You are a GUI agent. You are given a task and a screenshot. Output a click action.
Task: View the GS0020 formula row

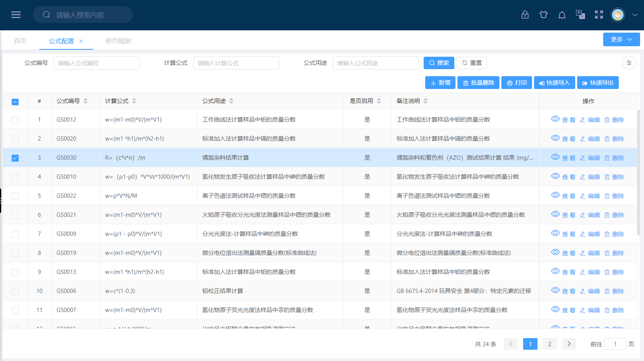click(x=563, y=139)
